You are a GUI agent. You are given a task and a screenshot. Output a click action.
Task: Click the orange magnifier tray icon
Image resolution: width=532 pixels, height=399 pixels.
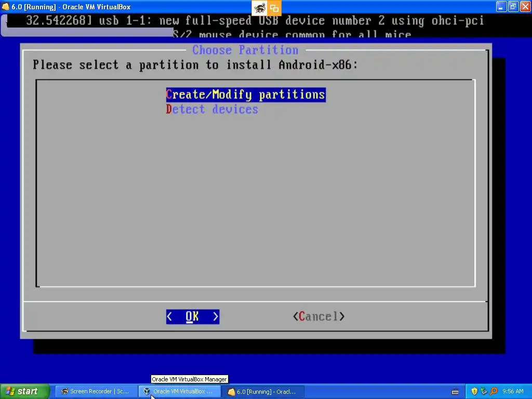[x=494, y=392]
